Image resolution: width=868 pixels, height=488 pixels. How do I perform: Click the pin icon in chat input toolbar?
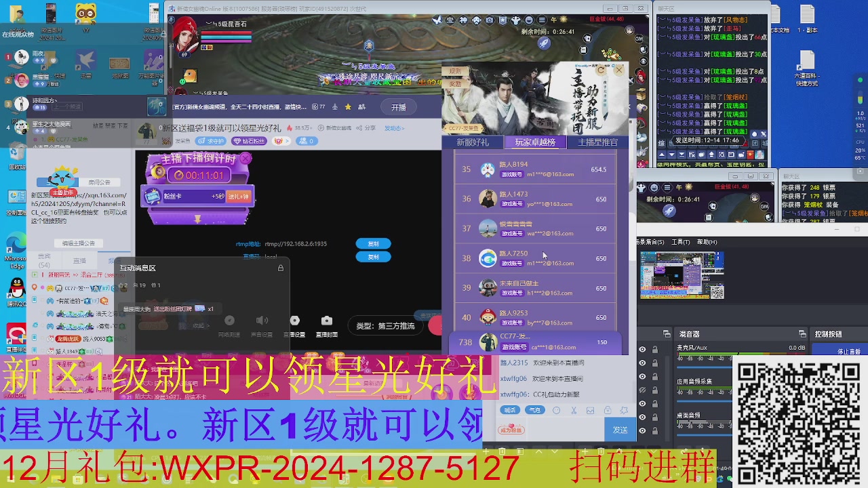tap(624, 410)
